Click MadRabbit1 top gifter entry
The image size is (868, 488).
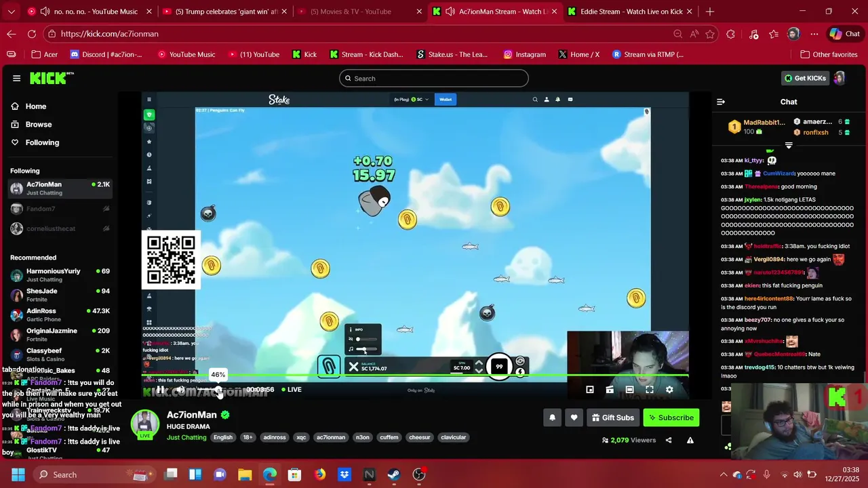(756, 127)
